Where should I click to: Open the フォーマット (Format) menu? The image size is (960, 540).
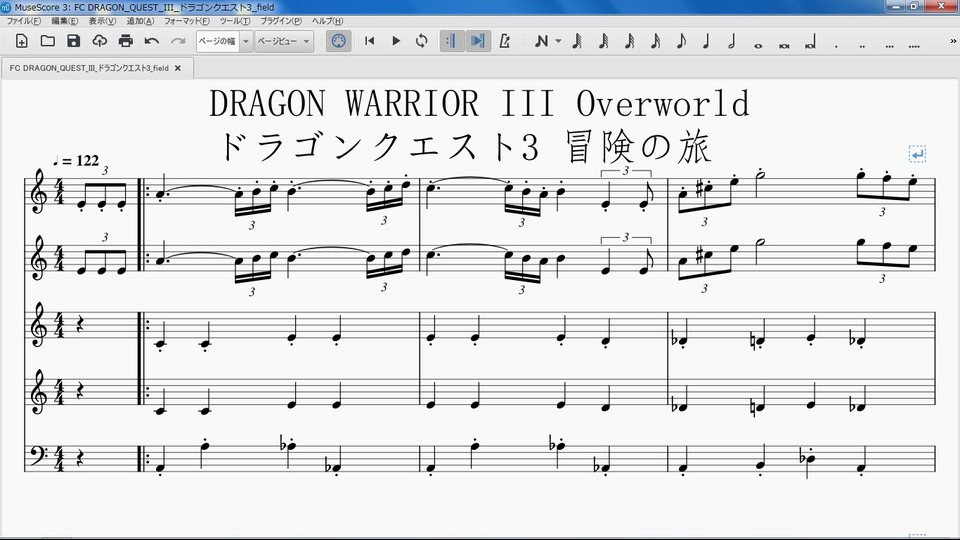click(187, 21)
